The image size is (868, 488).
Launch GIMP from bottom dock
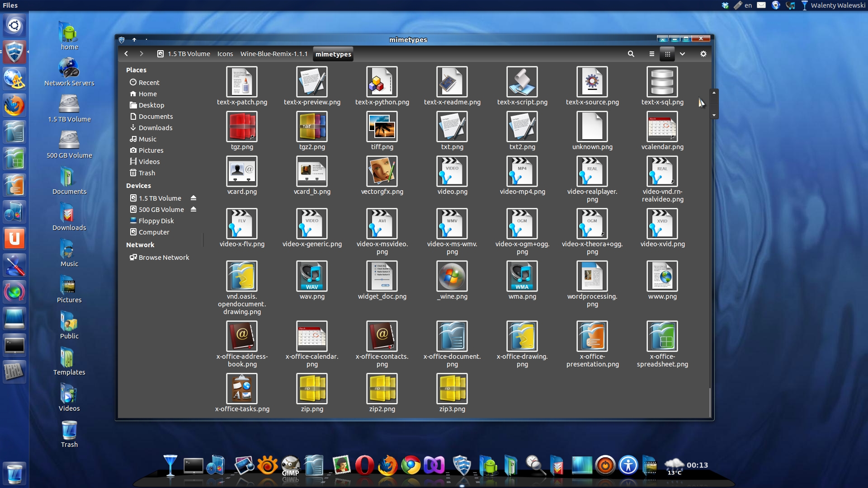[x=290, y=465]
